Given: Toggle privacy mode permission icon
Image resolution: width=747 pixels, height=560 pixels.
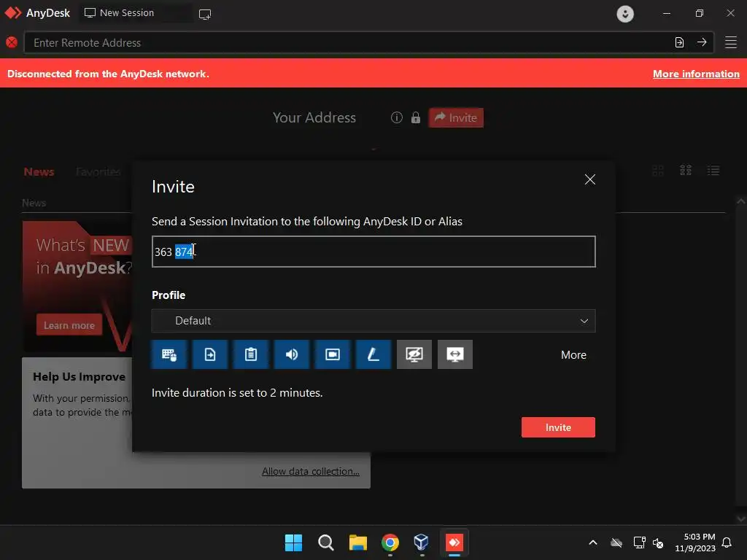Looking at the screenshot, I should (x=414, y=354).
